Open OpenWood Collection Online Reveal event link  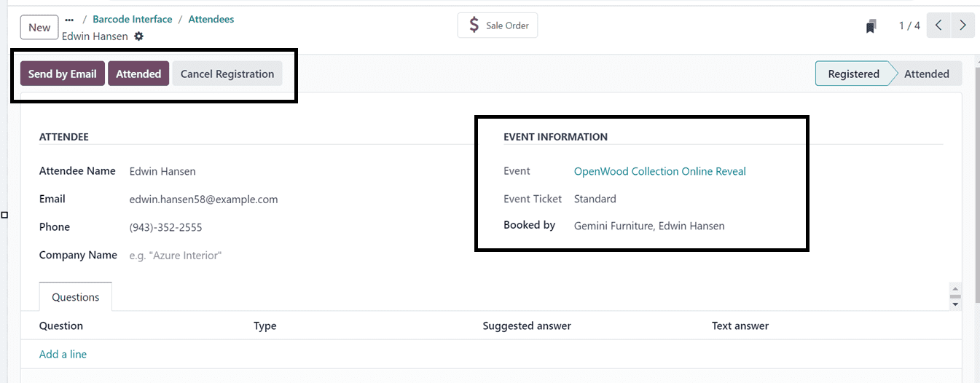(659, 171)
